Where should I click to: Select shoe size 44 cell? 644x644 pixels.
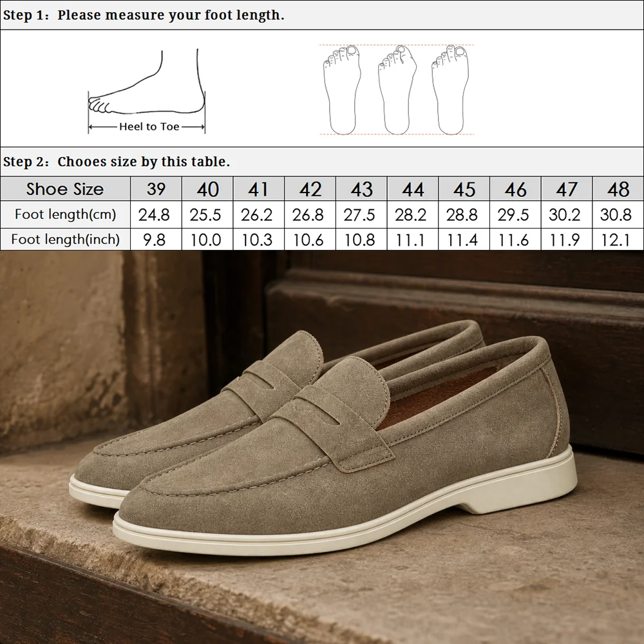[x=413, y=189]
